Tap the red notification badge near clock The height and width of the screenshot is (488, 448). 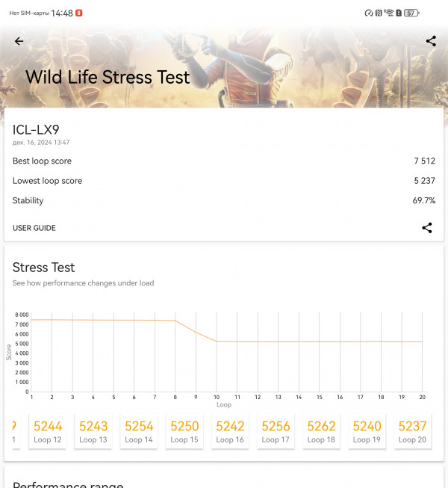(79, 13)
